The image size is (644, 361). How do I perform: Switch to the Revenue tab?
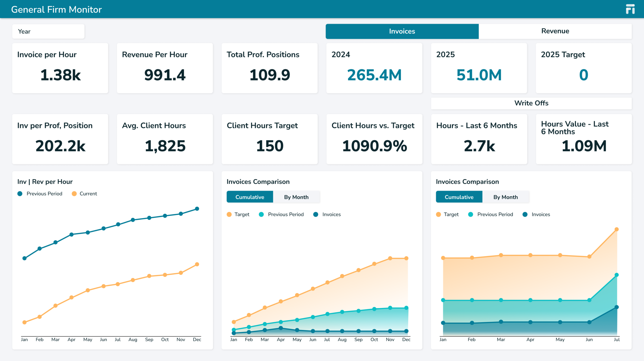(555, 31)
